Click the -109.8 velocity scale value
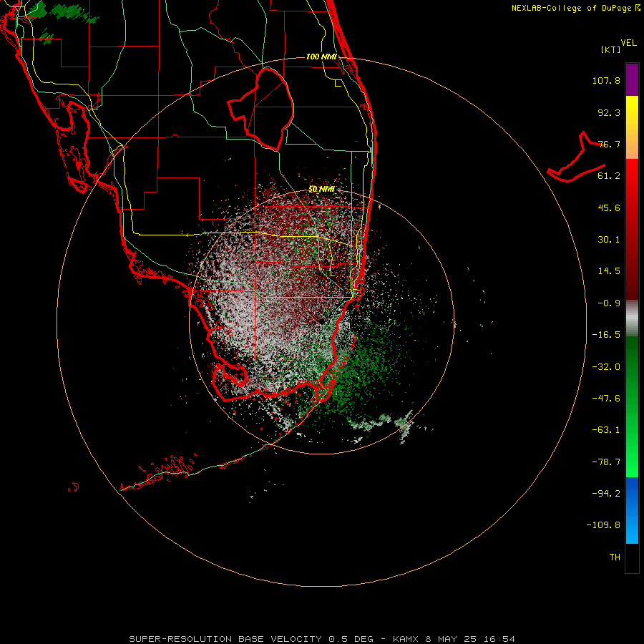Viewport: 644px width, 644px height. [x=603, y=525]
